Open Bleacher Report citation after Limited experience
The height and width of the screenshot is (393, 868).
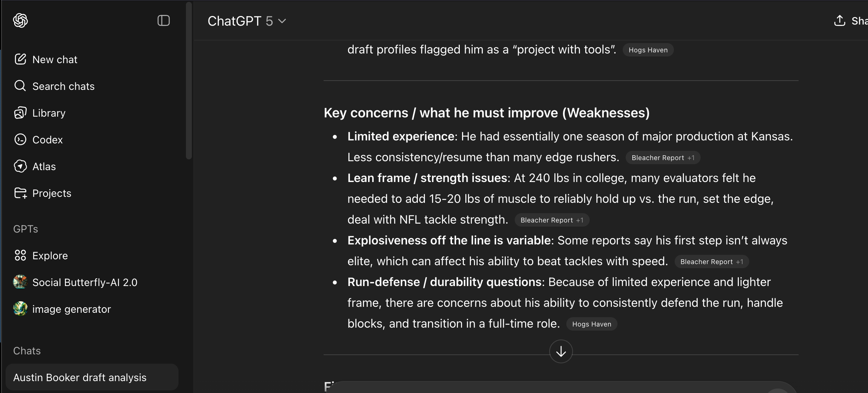pos(663,158)
